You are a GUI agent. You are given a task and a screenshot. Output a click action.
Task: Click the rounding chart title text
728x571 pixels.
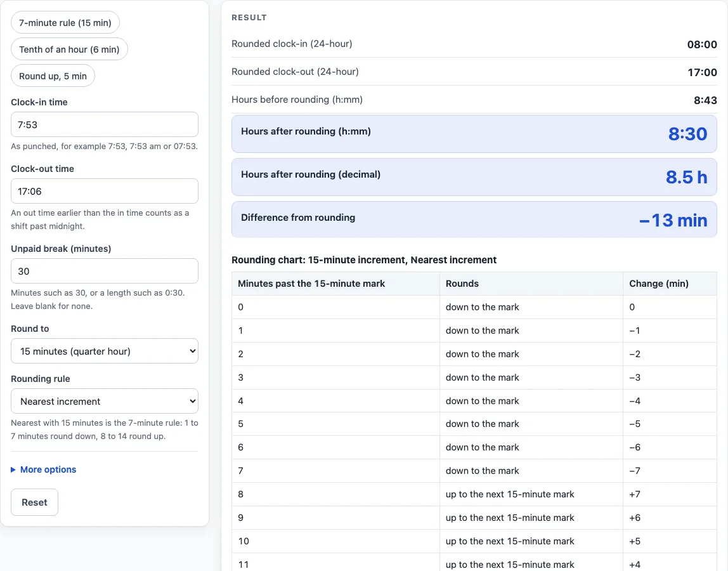pos(364,259)
